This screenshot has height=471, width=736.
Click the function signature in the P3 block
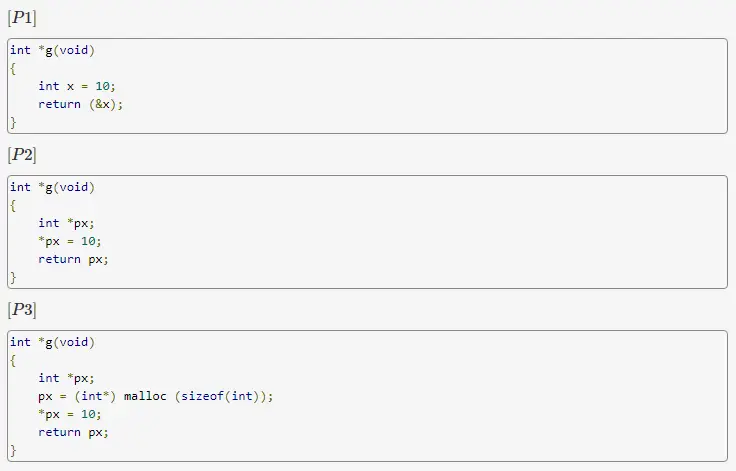(52, 342)
